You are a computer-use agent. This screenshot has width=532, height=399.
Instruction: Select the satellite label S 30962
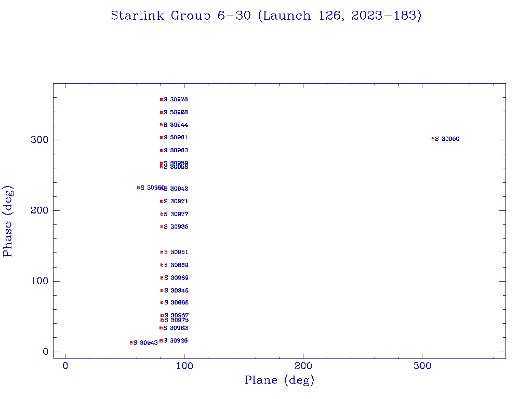tap(176, 328)
